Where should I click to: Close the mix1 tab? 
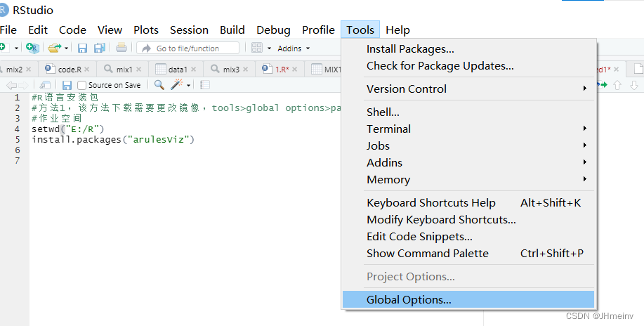click(139, 70)
